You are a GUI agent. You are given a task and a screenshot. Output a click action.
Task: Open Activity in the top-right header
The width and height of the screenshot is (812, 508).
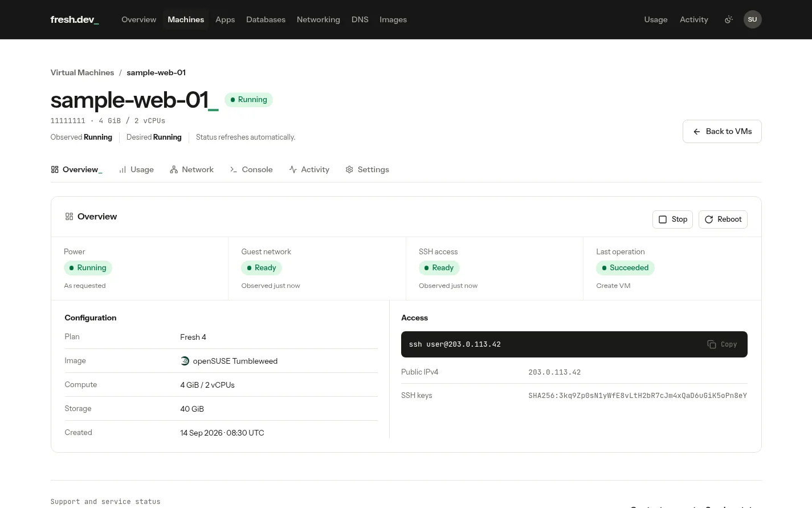694,19
